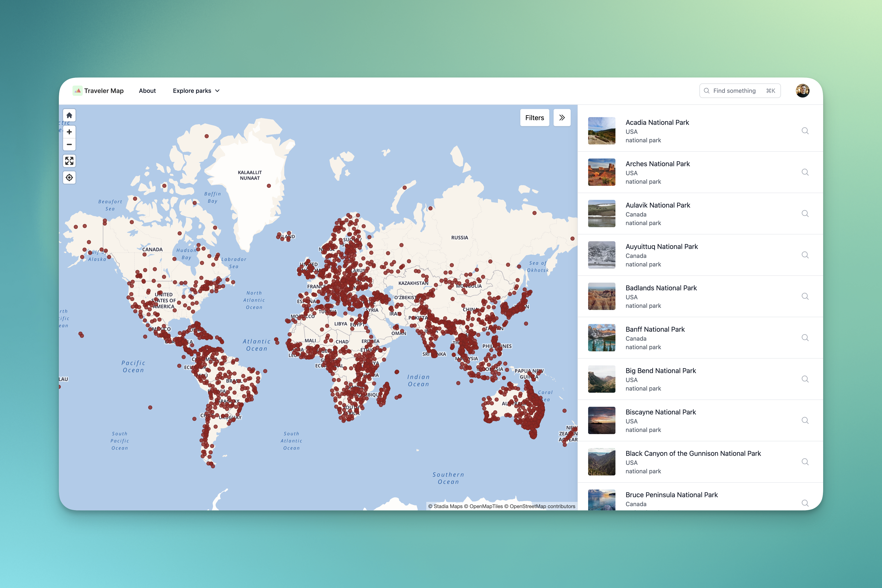Image resolution: width=882 pixels, height=588 pixels.
Task: Click magnifier for Badlands National Park
Action: (x=805, y=296)
